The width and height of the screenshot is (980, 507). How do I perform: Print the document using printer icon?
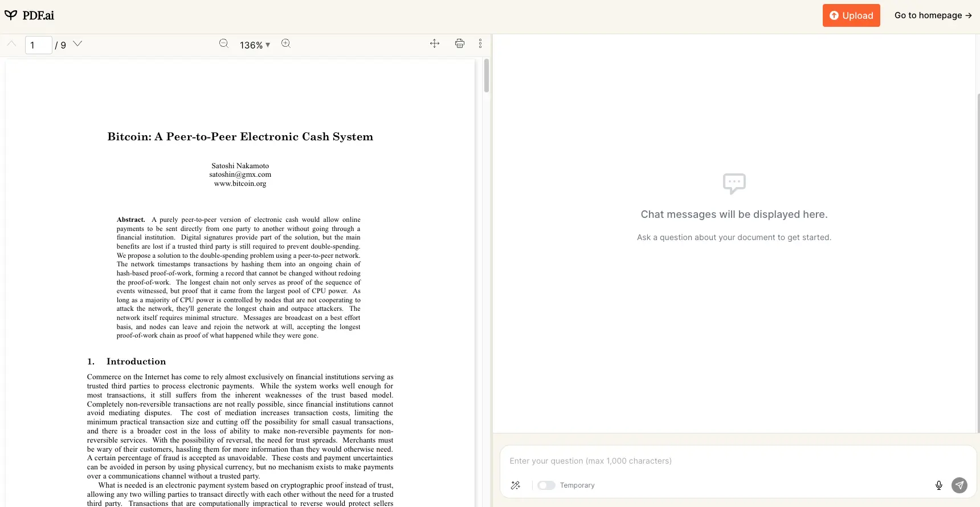tap(460, 44)
